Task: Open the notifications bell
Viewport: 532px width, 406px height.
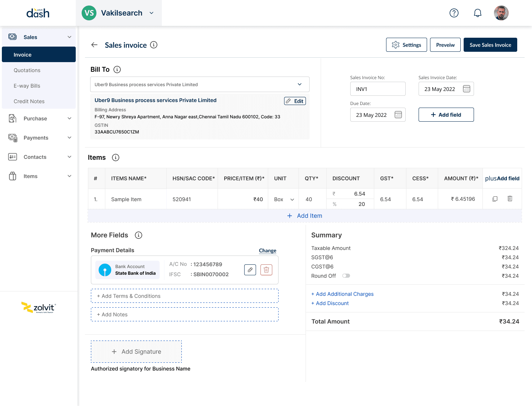Action: 478,13
